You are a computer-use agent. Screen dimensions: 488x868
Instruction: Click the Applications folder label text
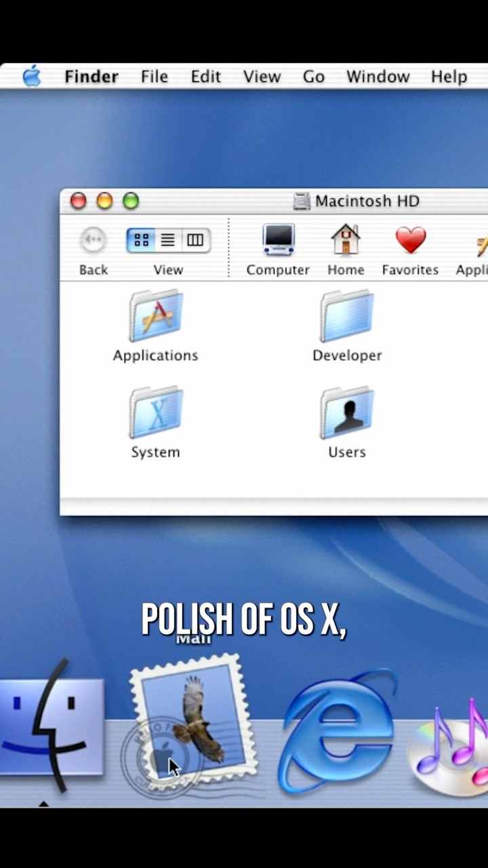pyautogui.click(x=155, y=355)
